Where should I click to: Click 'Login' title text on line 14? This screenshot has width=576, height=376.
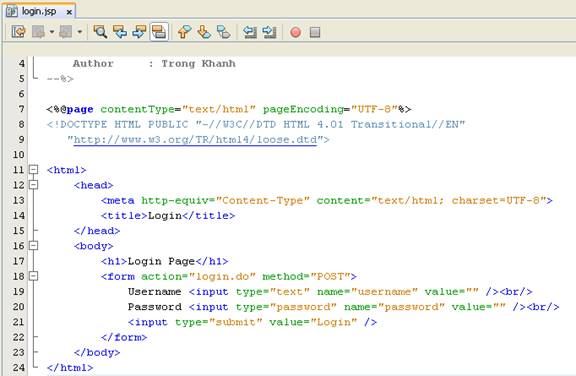(165, 216)
